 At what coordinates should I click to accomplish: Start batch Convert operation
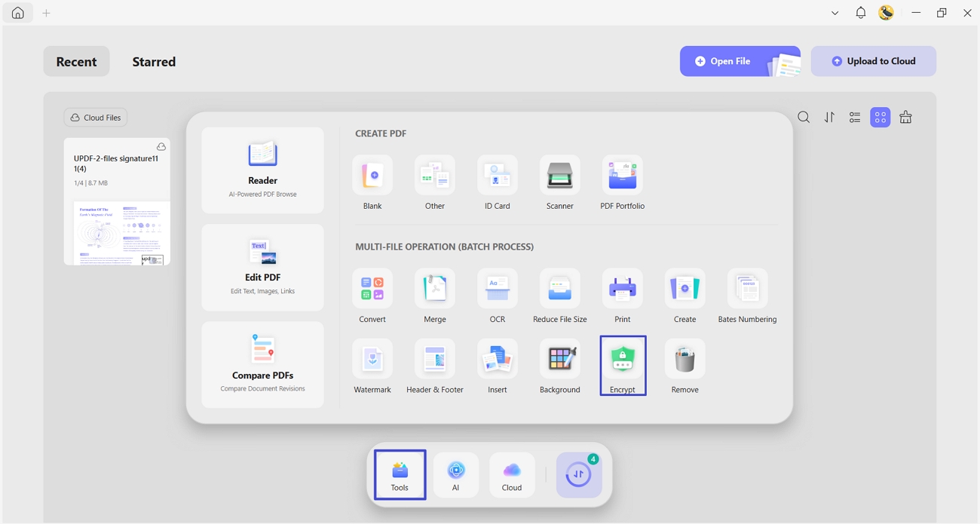tap(372, 289)
